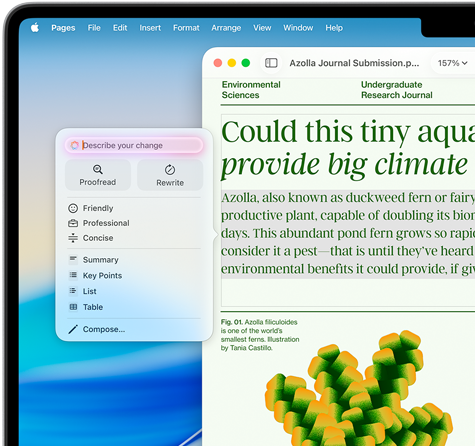Click the Proofread magnifier icon
The image size is (475, 446).
pos(98,169)
